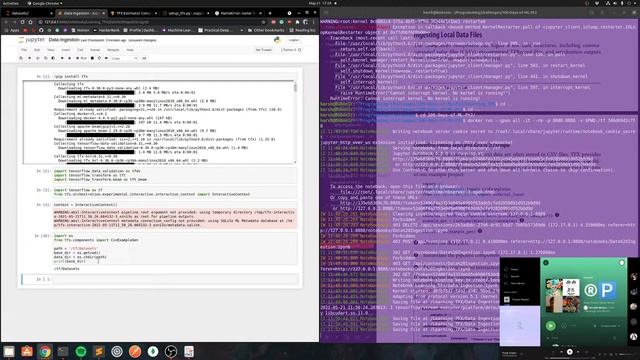Cut the selected cell with the scissors icon
The width and height of the screenshot is (640, 360).
[38, 58]
